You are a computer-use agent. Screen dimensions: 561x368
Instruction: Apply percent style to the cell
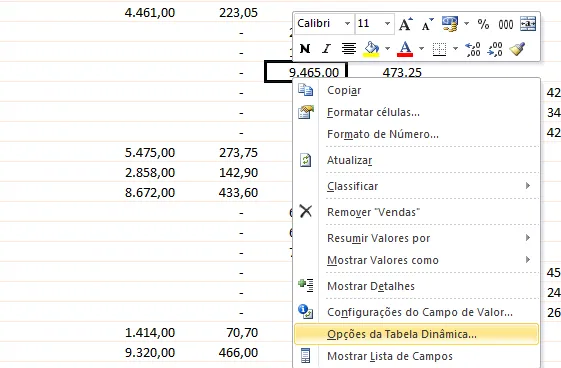(x=483, y=24)
